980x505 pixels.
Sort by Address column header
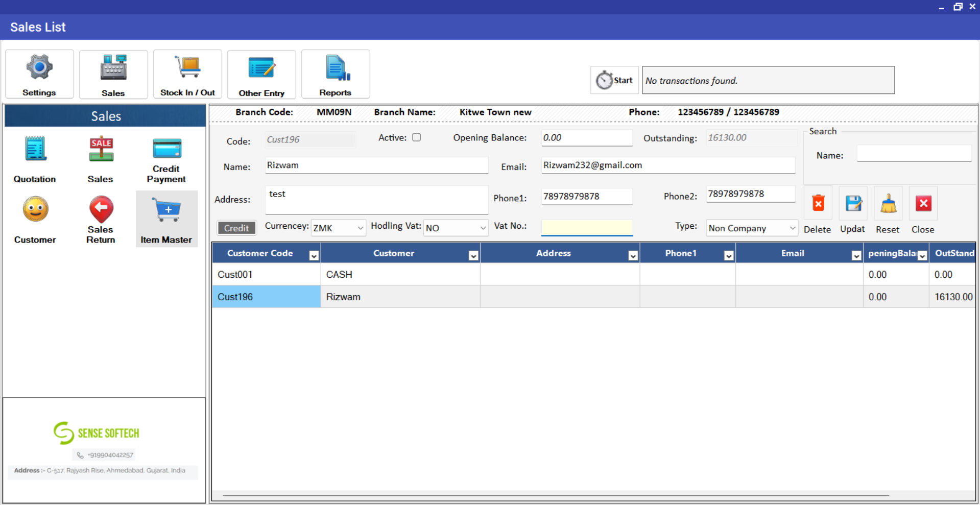pos(554,253)
